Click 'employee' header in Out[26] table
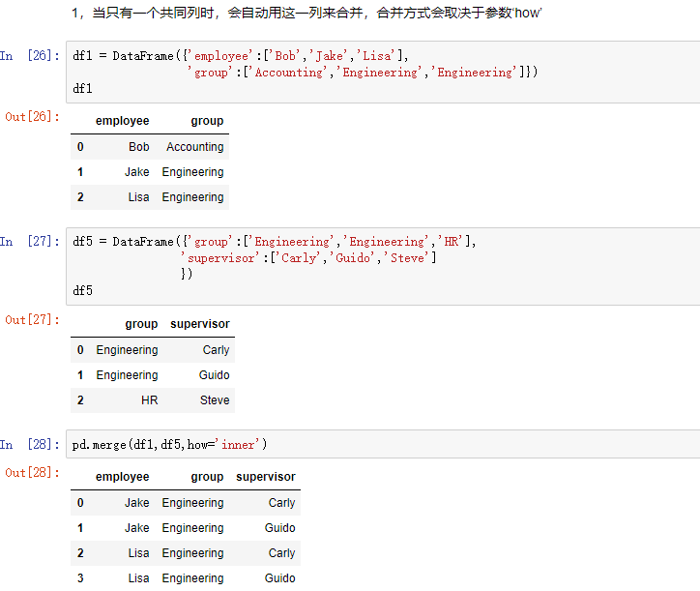700x591 pixels. (x=123, y=121)
